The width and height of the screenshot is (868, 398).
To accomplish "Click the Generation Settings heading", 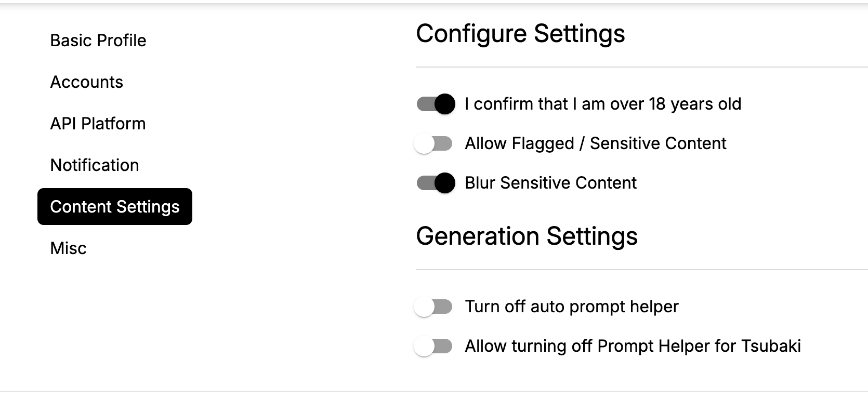I will coord(527,237).
